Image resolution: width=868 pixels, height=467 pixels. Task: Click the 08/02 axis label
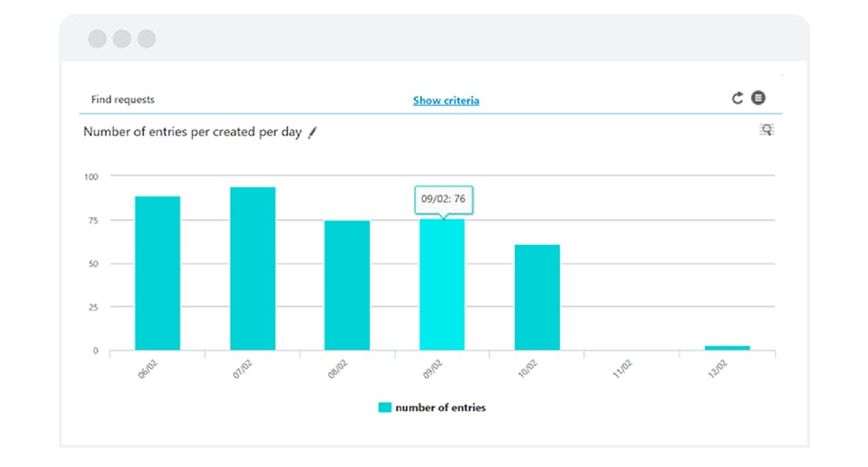338,369
